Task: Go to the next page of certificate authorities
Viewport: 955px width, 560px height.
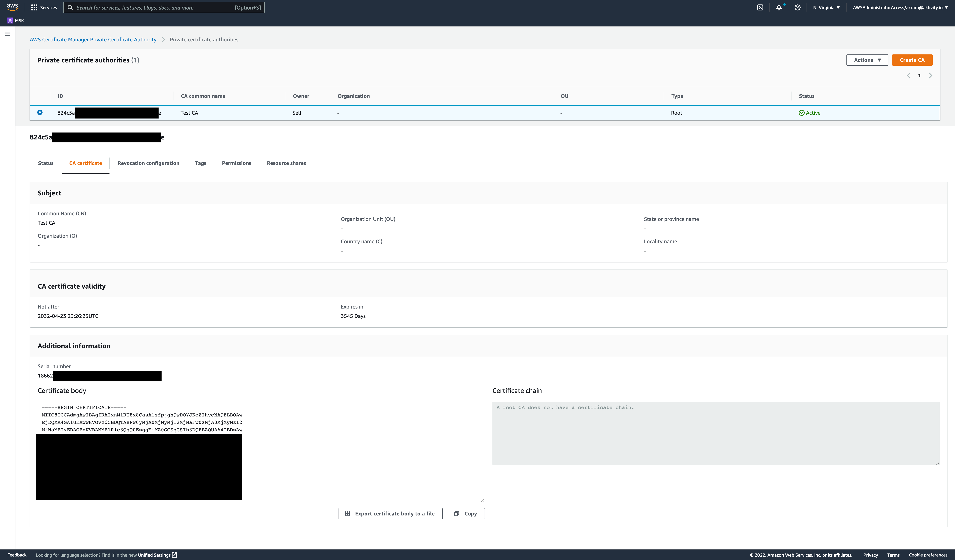Action: click(x=931, y=75)
